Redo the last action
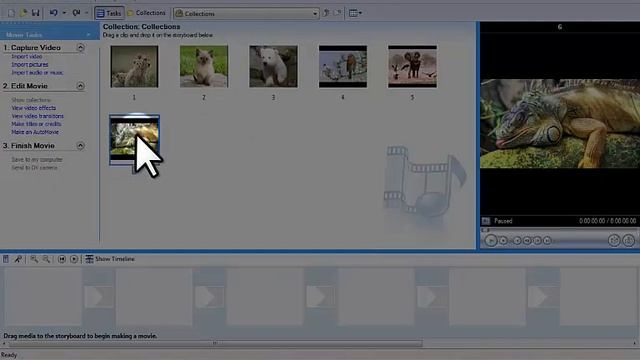Image resolution: width=640 pixels, height=360 pixels. pos(76,13)
